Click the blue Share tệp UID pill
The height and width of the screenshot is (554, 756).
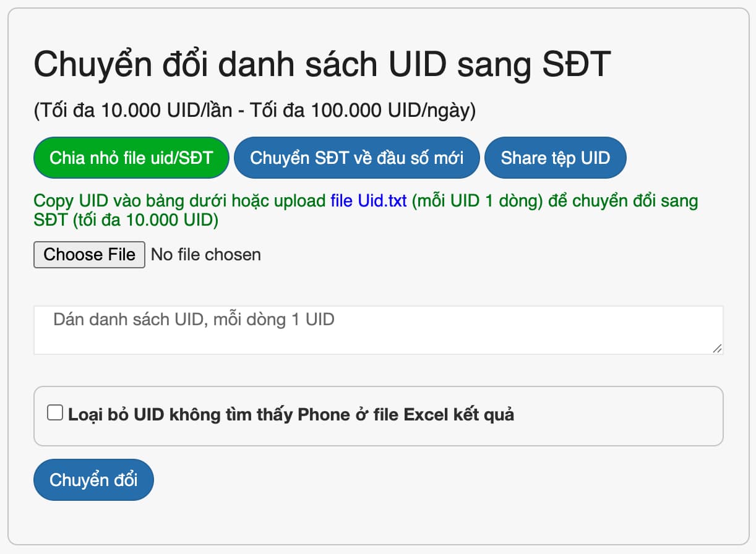555,158
